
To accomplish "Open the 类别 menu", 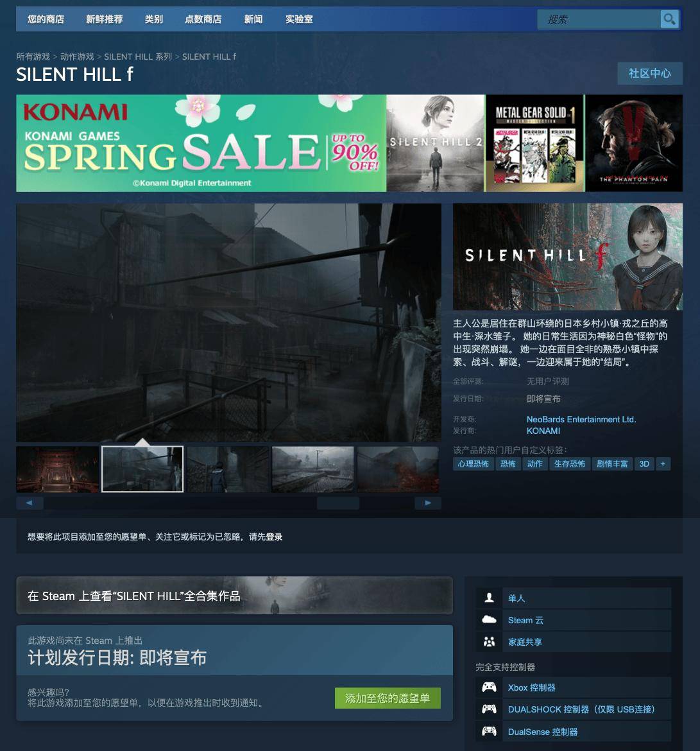I will pyautogui.click(x=154, y=19).
